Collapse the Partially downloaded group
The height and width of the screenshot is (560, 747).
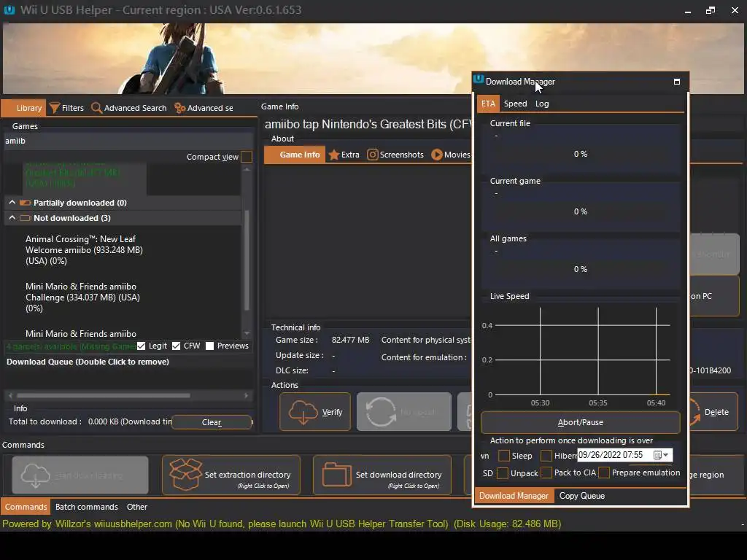pyautogui.click(x=12, y=203)
